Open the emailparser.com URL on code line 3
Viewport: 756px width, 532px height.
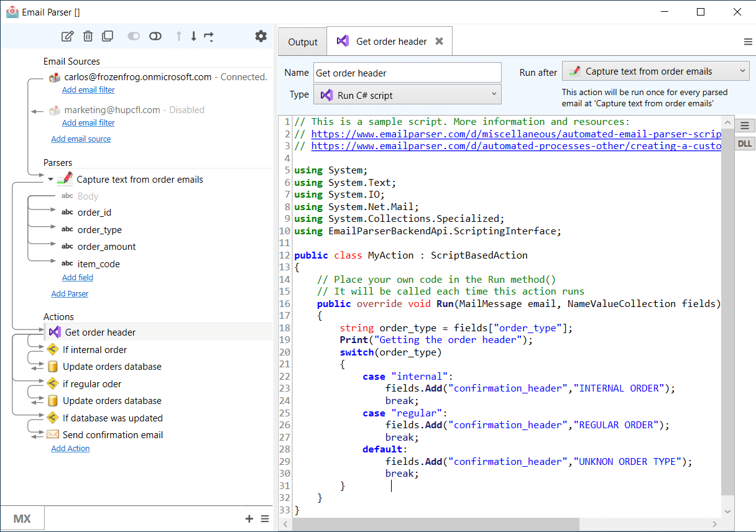tap(516, 146)
